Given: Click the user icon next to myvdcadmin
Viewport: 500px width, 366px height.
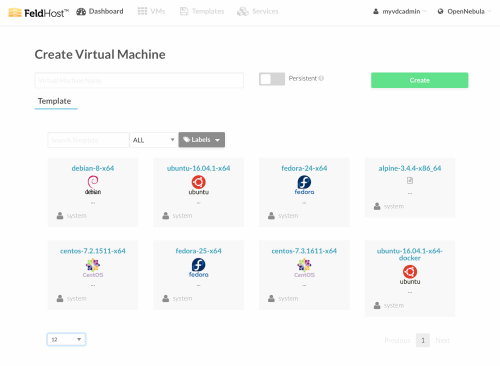Looking at the screenshot, I should tap(376, 11).
